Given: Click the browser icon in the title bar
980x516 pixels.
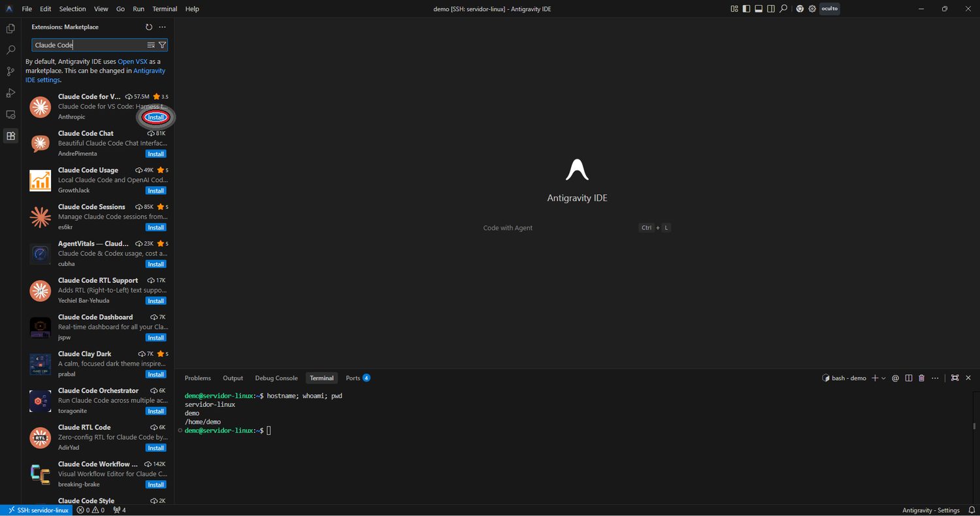Looking at the screenshot, I should 800,8.
